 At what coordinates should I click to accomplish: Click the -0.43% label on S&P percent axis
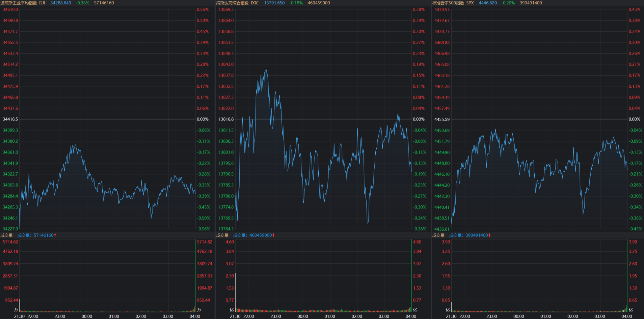[635, 229]
